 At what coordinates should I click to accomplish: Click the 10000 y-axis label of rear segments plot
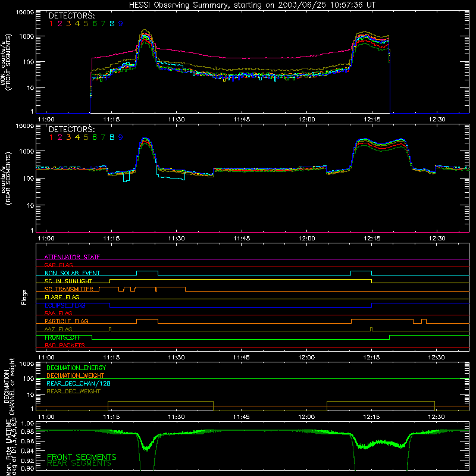[25, 126]
